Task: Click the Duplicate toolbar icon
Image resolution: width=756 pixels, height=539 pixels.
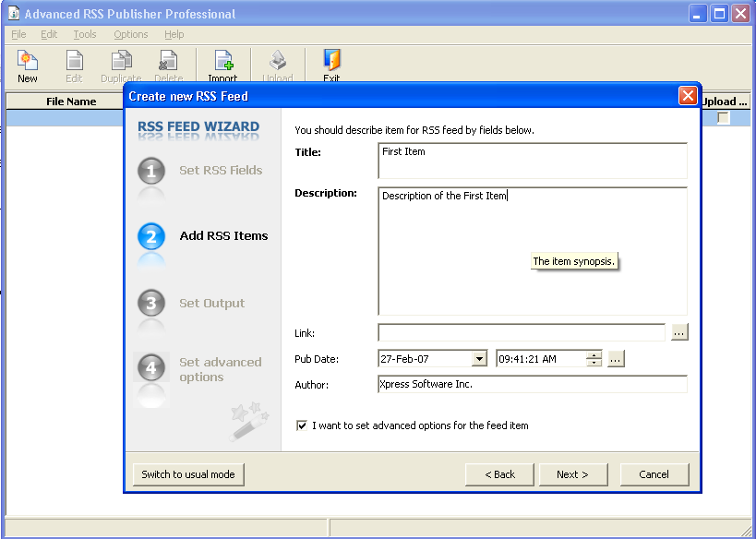Action: pyautogui.click(x=122, y=60)
